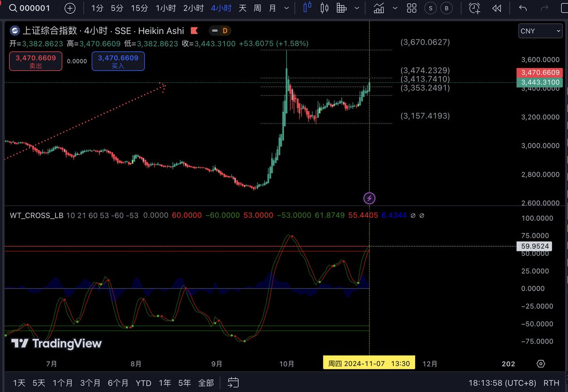Open the go-to-date calendar icon
Image resolution: width=568 pixels, height=392 pixels.
233,383
